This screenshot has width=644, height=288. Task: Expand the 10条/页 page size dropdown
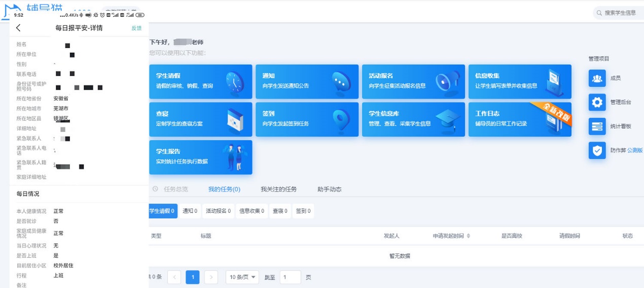tap(242, 277)
